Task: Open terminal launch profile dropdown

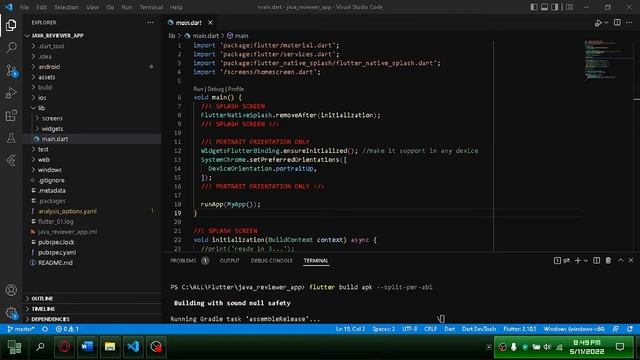Action: (x=586, y=260)
